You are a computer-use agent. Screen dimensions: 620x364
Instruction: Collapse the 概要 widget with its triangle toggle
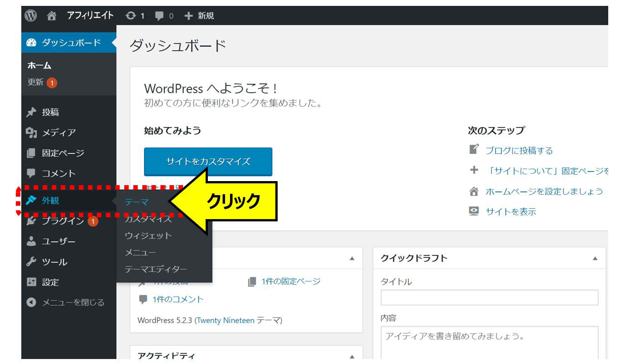[x=352, y=259]
